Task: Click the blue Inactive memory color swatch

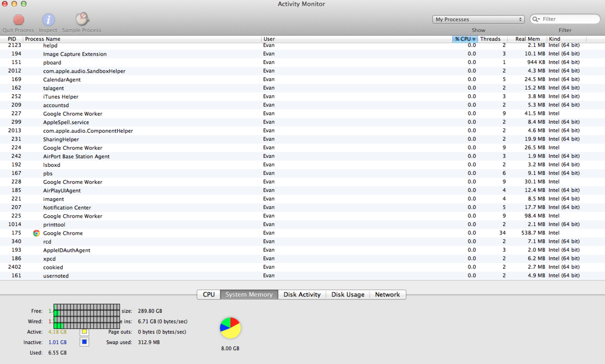Action: (84, 342)
